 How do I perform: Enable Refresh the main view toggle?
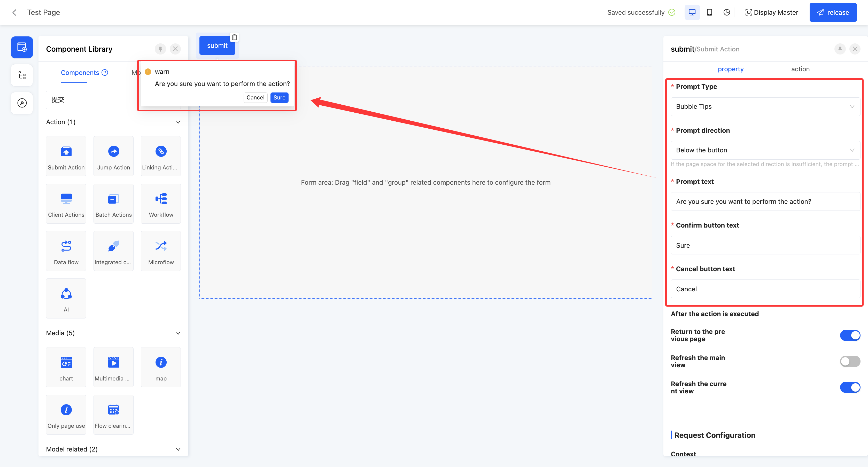(850, 361)
